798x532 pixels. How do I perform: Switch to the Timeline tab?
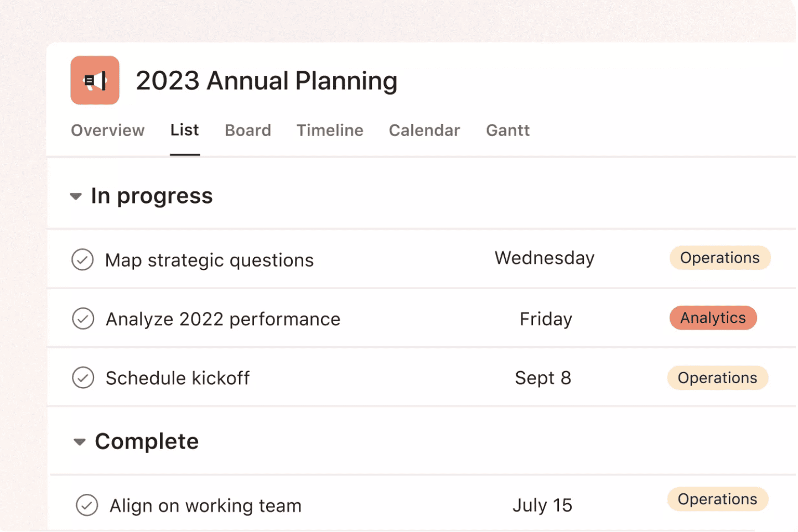point(330,131)
